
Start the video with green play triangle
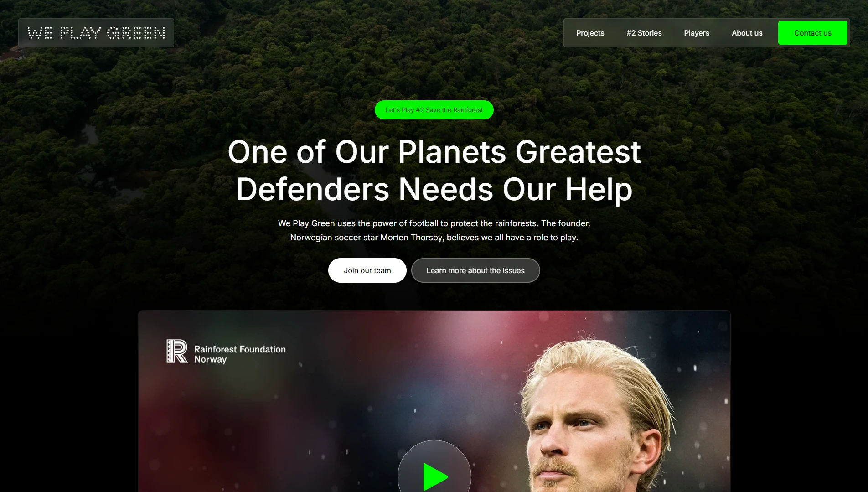[x=435, y=476]
